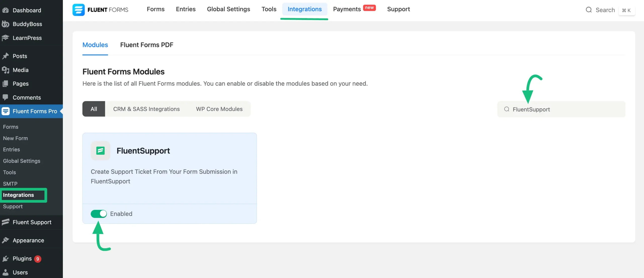This screenshot has height=278, width=644.
Task: Click the Plugins sidebar icon
Action: tap(6, 258)
